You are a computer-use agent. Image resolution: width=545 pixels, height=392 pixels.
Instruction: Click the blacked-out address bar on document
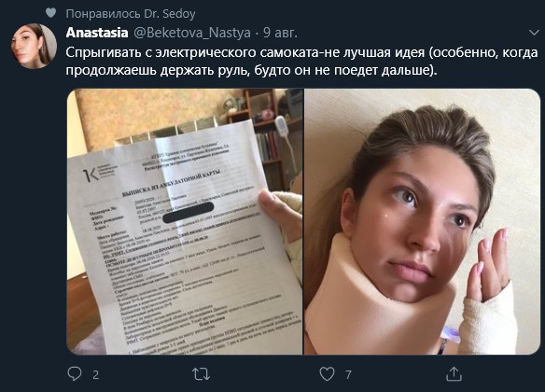(x=188, y=214)
